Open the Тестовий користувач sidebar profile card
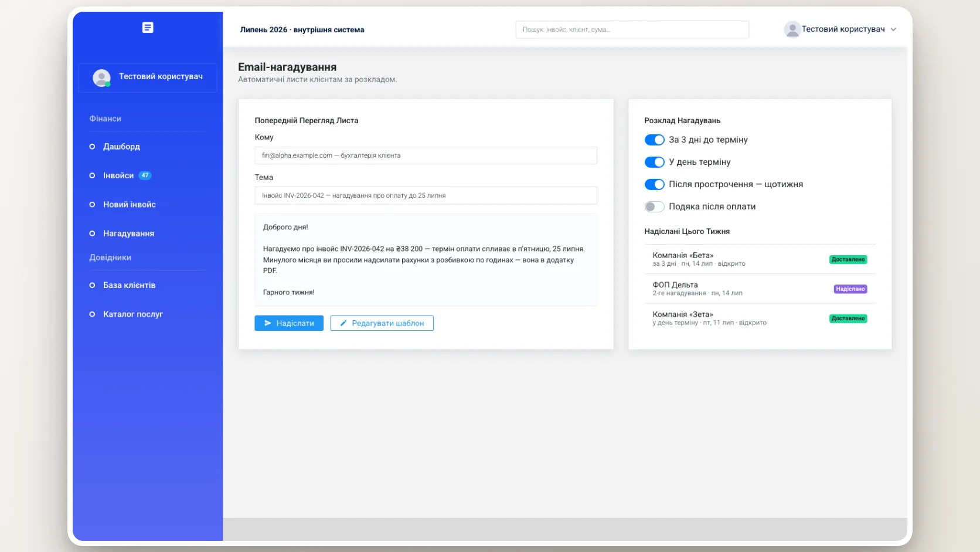Viewport: 980px width, 552px height. pyautogui.click(x=148, y=77)
